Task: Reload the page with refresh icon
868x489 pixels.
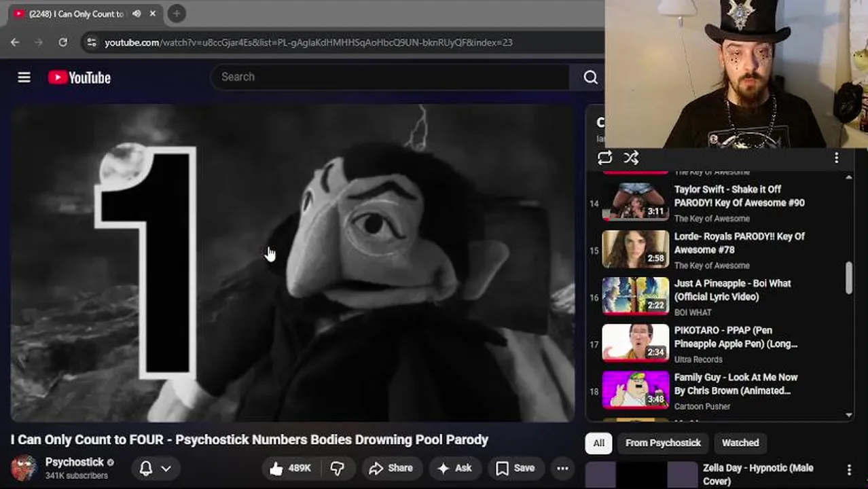Action: [62, 42]
